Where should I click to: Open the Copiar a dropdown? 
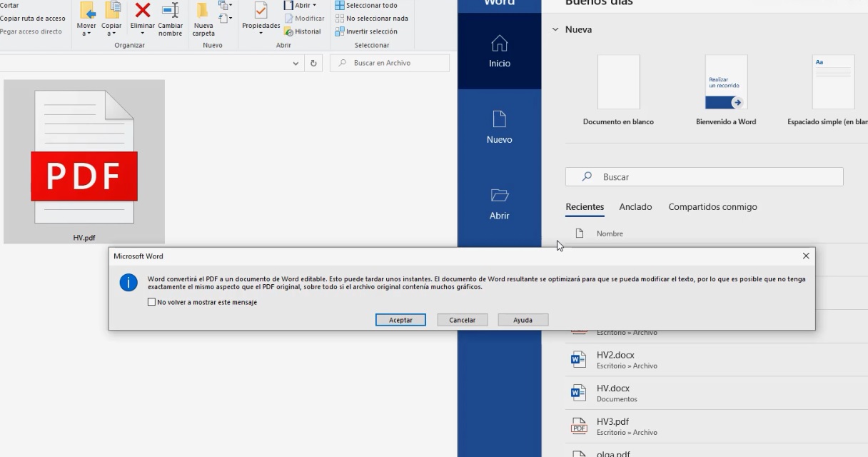[111, 20]
